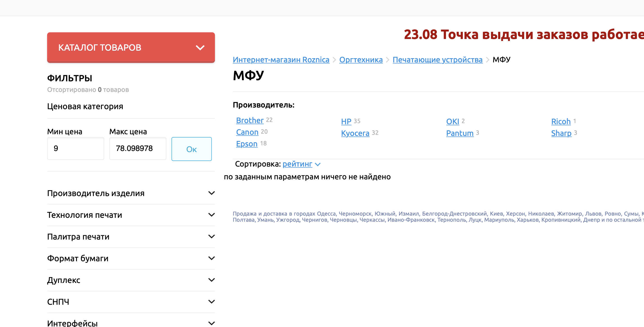The height and width of the screenshot is (327, 644).
Task: Open the Pantum manufacturer link
Action: 460,133
